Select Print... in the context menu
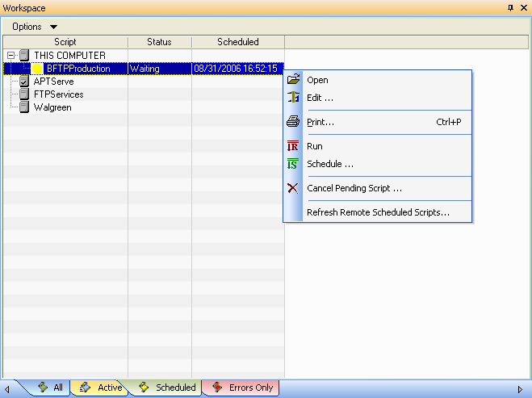Viewport: 532px width, 398px height. click(377, 122)
